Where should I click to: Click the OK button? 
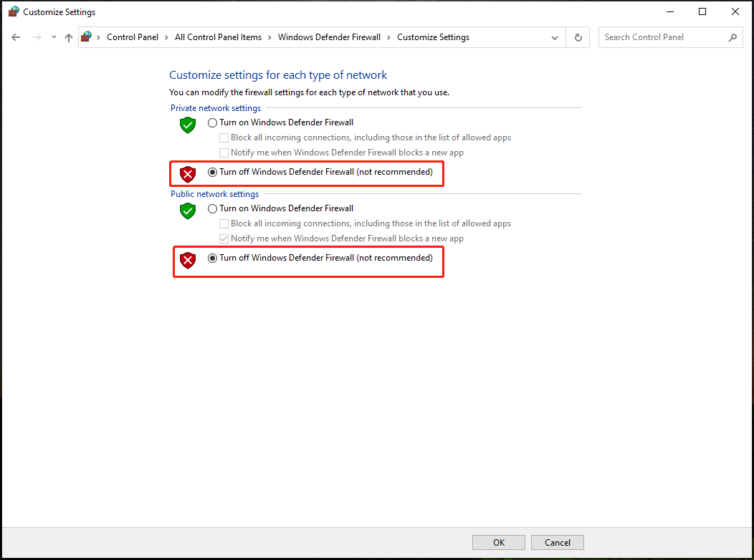(x=498, y=542)
